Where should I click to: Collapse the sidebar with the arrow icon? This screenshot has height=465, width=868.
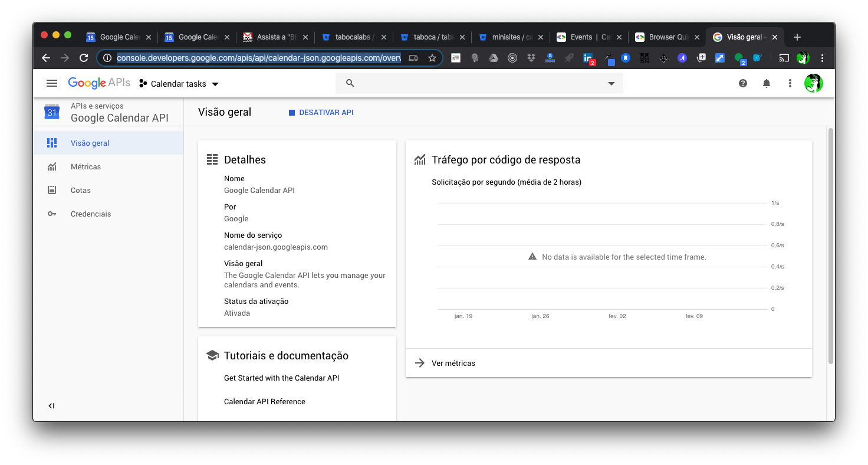coord(51,406)
